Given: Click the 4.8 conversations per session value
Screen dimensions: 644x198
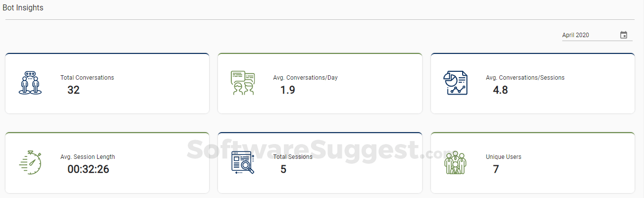Looking at the screenshot, I should coord(500,90).
